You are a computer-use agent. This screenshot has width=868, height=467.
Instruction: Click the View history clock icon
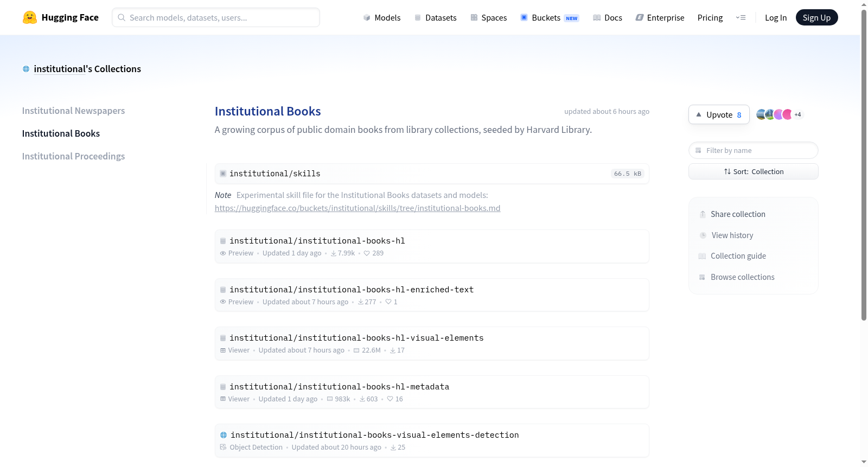tap(703, 235)
